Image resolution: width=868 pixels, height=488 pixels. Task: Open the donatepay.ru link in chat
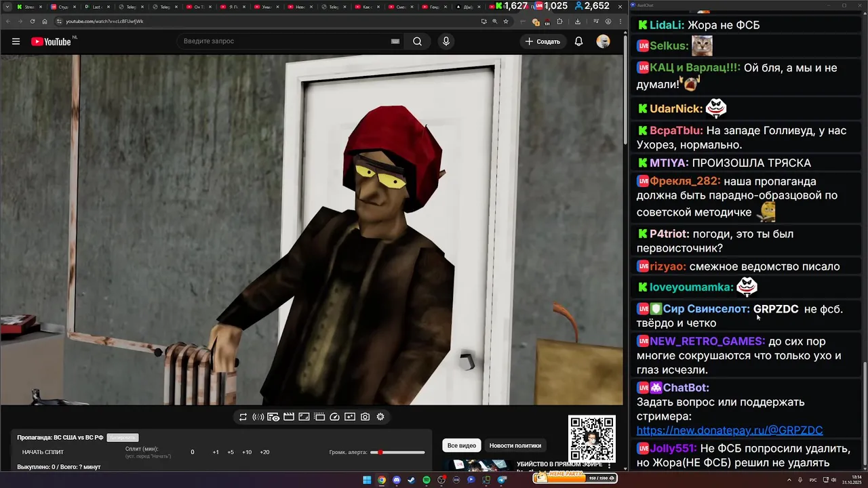point(730,430)
